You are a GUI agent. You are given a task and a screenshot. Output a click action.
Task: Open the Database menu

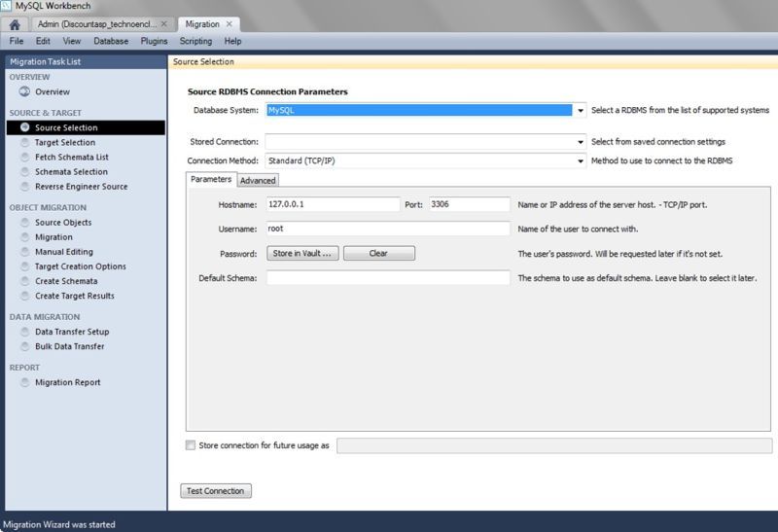[x=111, y=41]
